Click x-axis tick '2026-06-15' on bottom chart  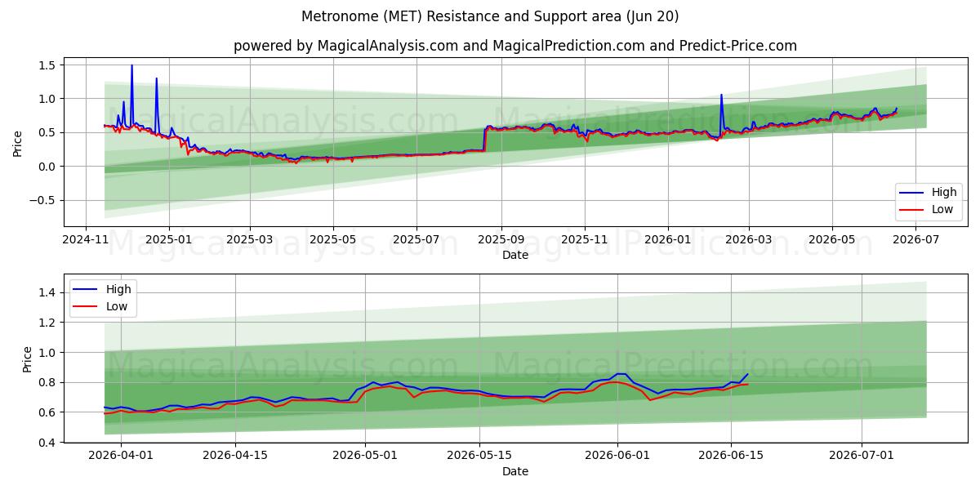tap(732, 456)
